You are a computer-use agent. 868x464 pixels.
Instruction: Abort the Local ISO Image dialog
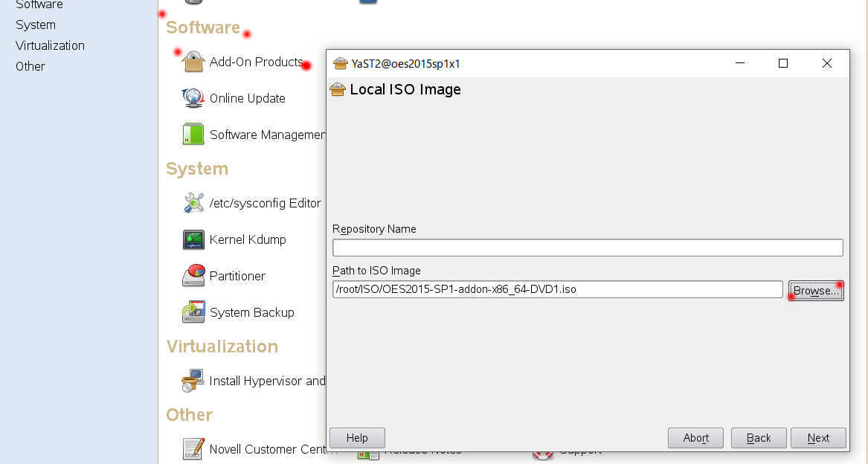coord(695,438)
